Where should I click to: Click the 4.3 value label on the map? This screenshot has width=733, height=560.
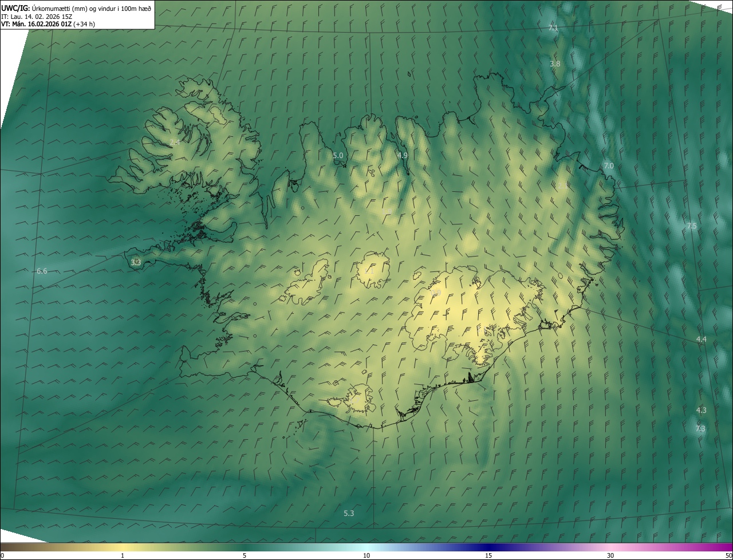pos(702,410)
